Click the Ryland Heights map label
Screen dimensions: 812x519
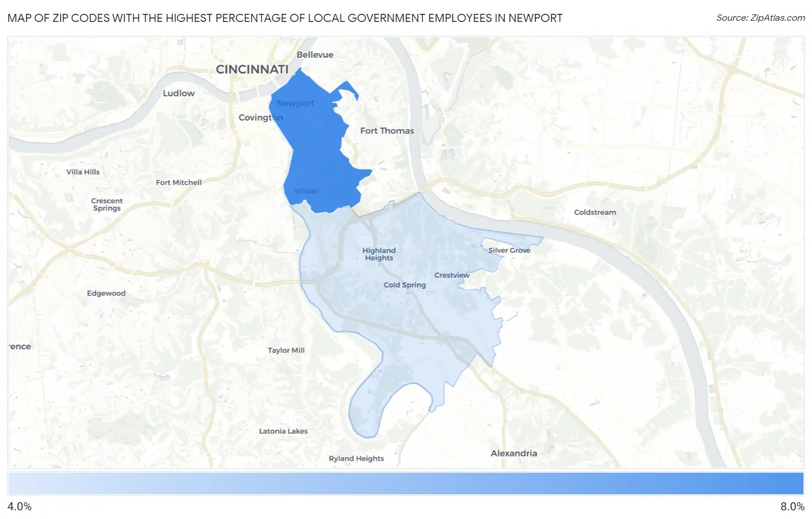pyautogui.click(x=356, y=458)
